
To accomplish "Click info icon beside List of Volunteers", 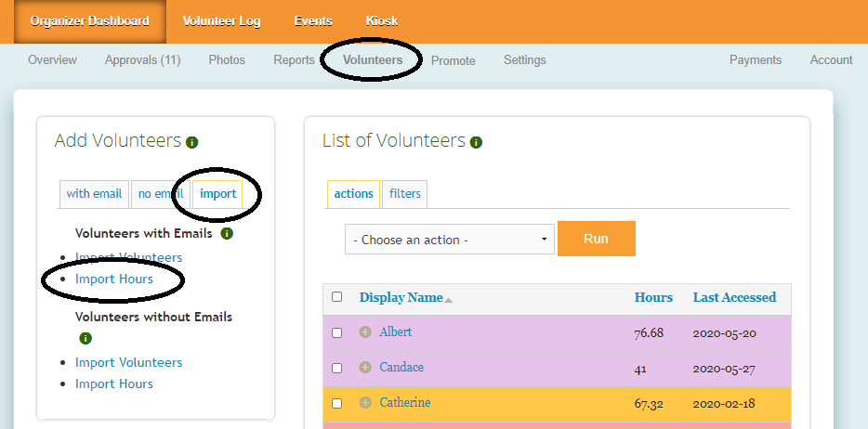I will pyautogui.click(x=476, y=142).
